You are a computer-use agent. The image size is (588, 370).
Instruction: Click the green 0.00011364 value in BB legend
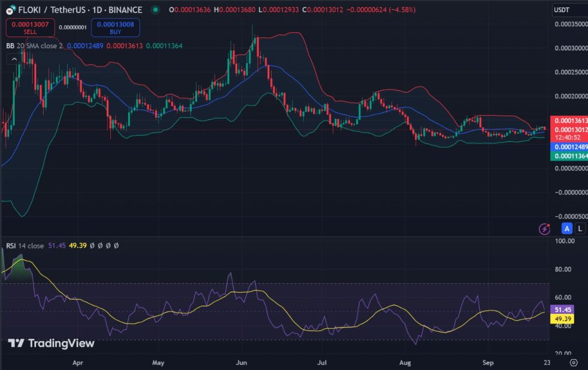click(x=164, y=46)
